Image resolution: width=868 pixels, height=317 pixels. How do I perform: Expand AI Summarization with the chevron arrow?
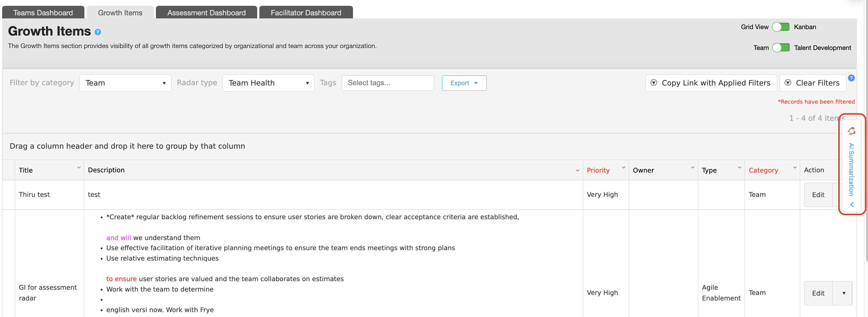coord(851,204)
